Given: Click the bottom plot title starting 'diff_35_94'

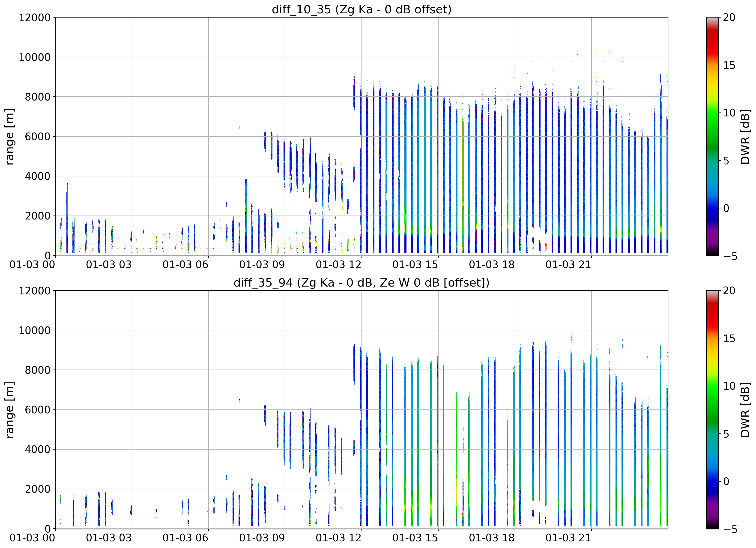Looking at the screenshot, I should tap(362, 282).
